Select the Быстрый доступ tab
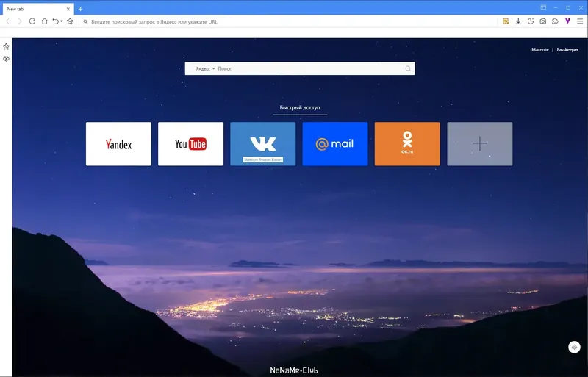Screen dimensions: 588x377 tap(300, 107)
